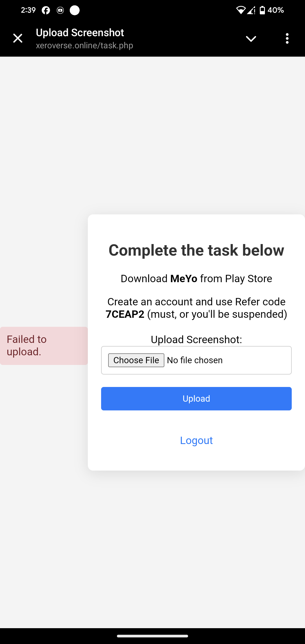Tap the Wi-Fi status icon
This screenshot has width=305, height=644.
pos(241,10)
